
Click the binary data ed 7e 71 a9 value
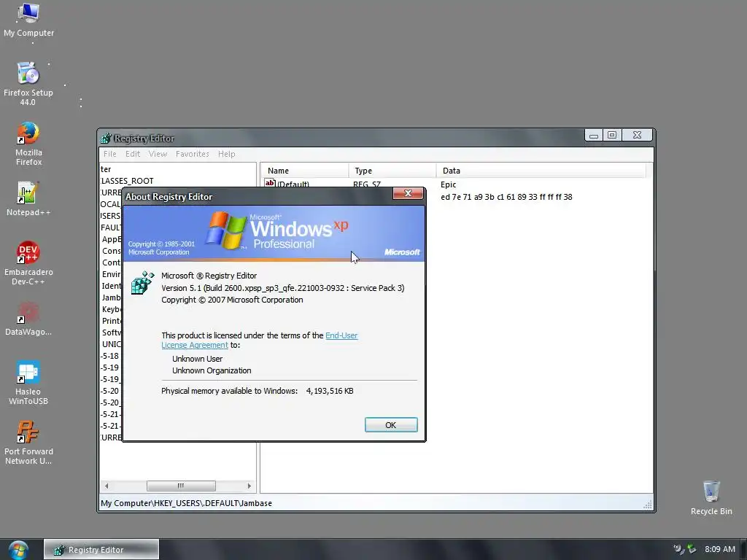click(x=506, y=197)
